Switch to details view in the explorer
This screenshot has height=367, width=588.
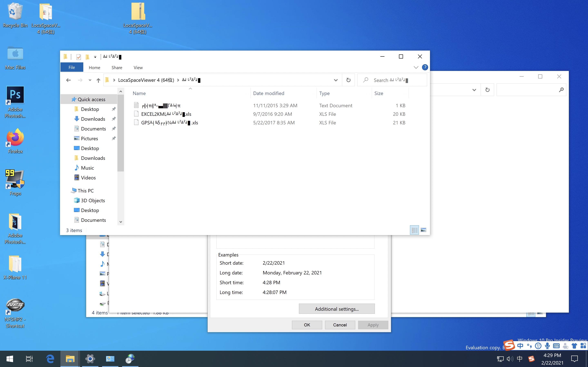click(414, 230)
